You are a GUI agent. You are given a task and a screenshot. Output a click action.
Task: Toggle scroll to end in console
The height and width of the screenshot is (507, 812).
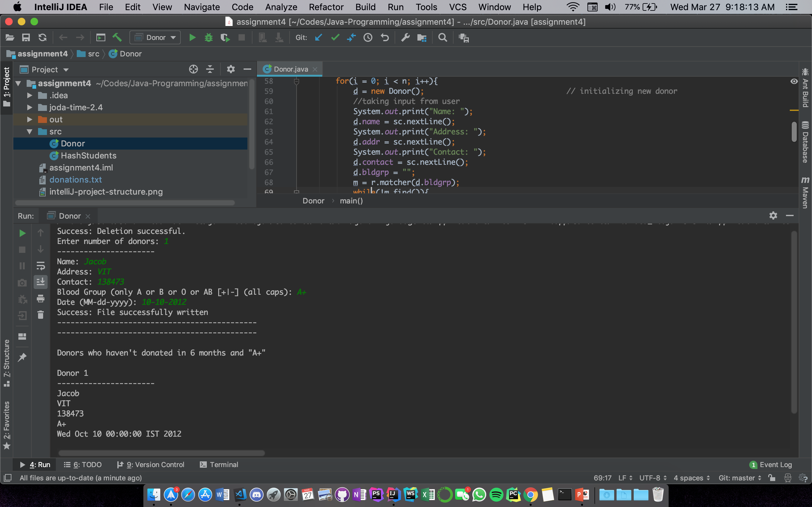pos(41,282)
